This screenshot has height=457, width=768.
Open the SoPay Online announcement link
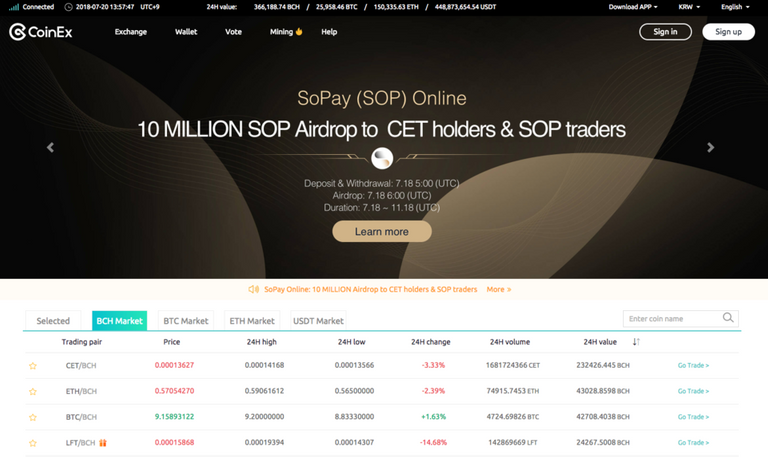[x=370, y=289]
